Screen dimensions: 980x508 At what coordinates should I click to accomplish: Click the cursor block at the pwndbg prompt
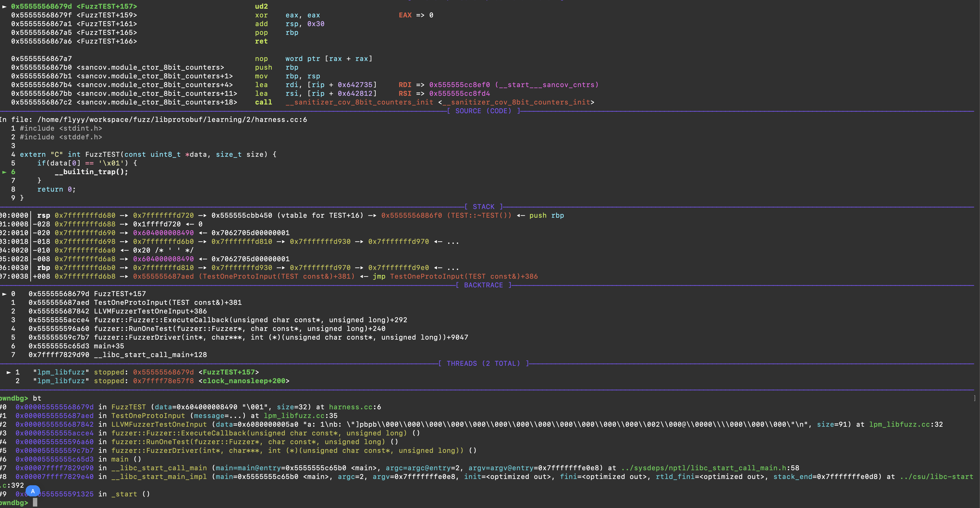35,502
